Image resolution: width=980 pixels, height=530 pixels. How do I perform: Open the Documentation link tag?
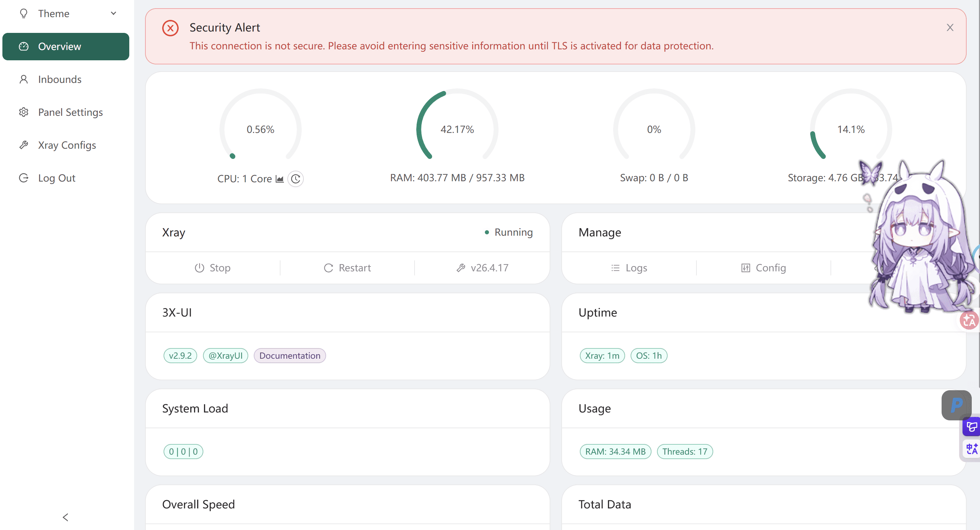click(290, 356)
